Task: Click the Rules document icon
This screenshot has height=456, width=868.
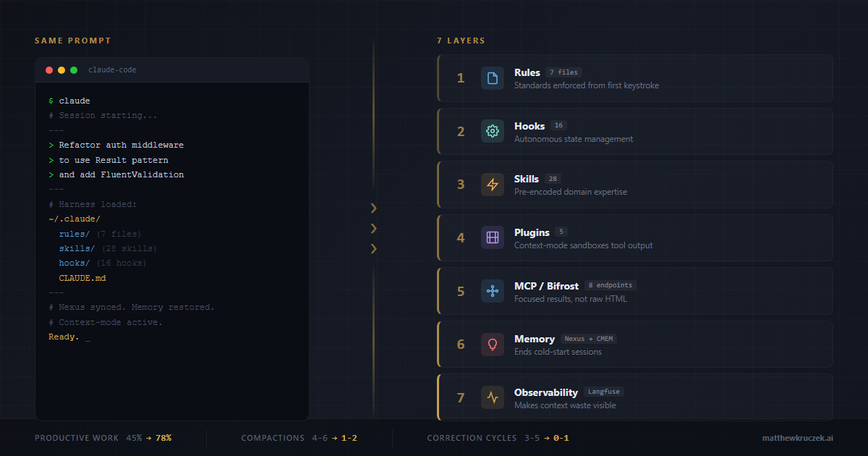Action: tap(493, 78)
